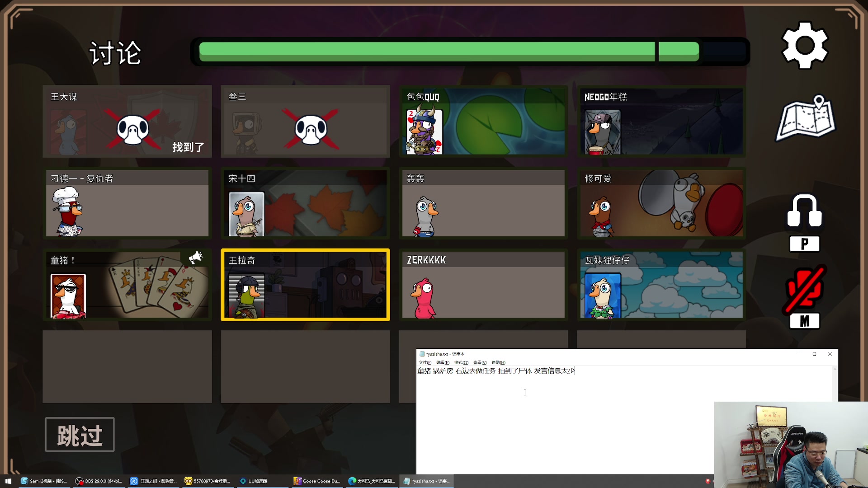The image size is (868, 488).
Task: Select 修可爱 player card
Action: 661,203
